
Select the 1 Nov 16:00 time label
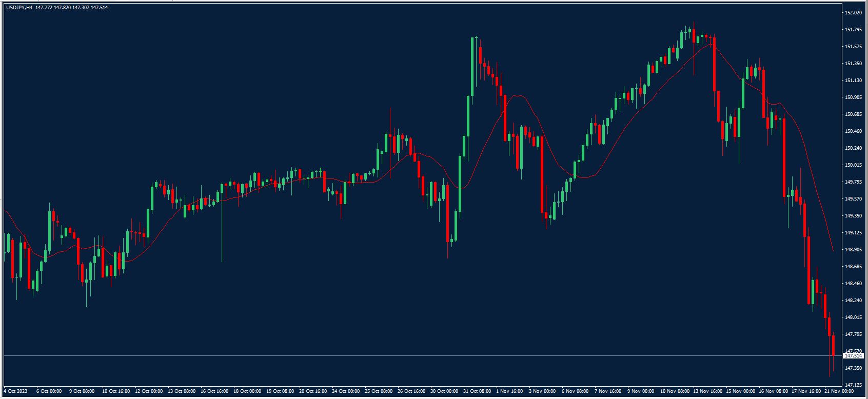tap(510, 391)
